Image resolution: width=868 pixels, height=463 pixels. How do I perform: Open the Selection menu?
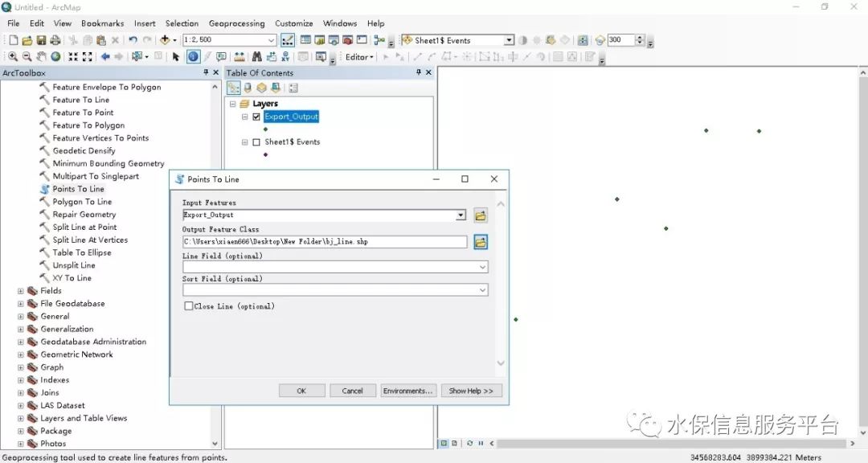click(182, 23)
